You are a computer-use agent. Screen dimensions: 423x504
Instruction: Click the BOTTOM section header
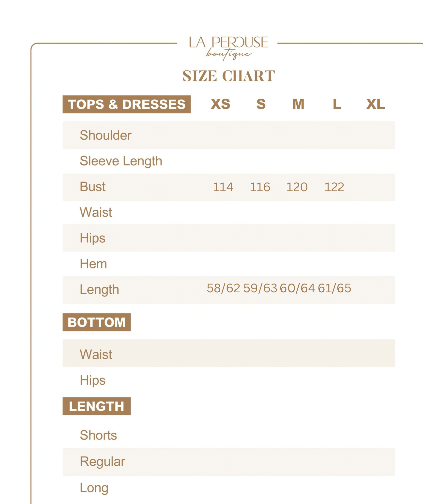(x=97, y=322)
